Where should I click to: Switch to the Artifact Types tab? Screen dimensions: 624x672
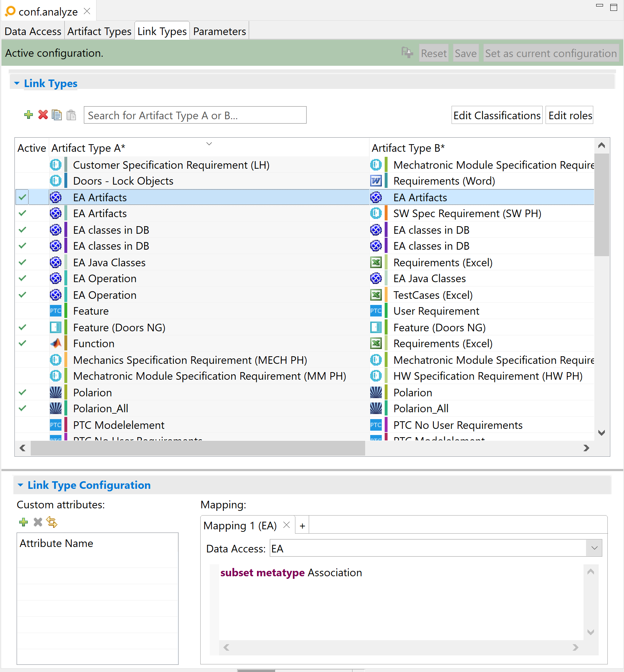pos(99,31)
